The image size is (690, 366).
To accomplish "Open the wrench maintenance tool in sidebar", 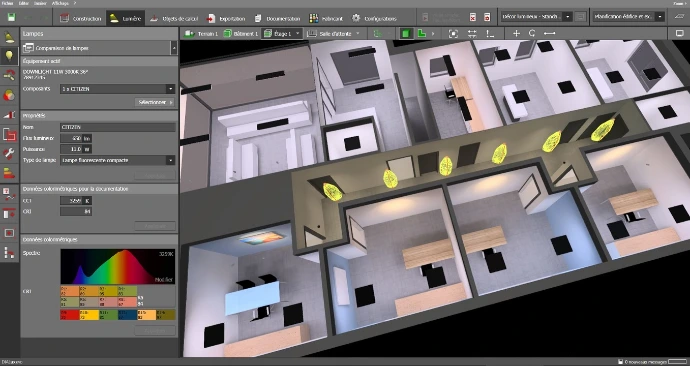I will tap(9, 153).
